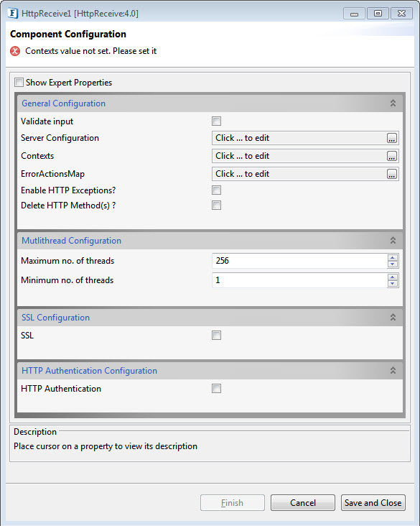Restore the HttpReceive1 dialog window
420x526 pixels.
378,14
